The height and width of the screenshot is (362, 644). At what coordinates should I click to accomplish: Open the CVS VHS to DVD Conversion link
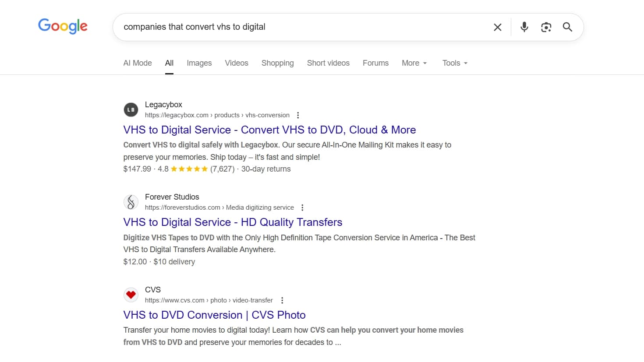(x=214, y=315)
